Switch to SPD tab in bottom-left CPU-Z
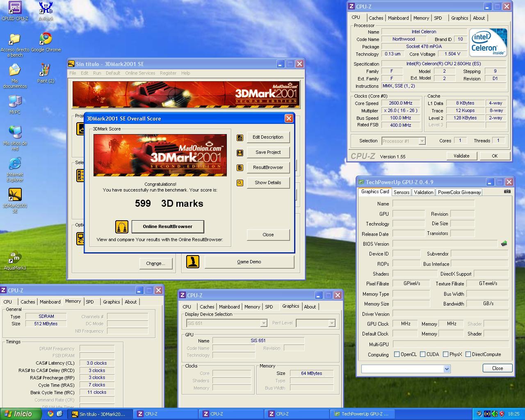The image size is (525, 420). 90,302
